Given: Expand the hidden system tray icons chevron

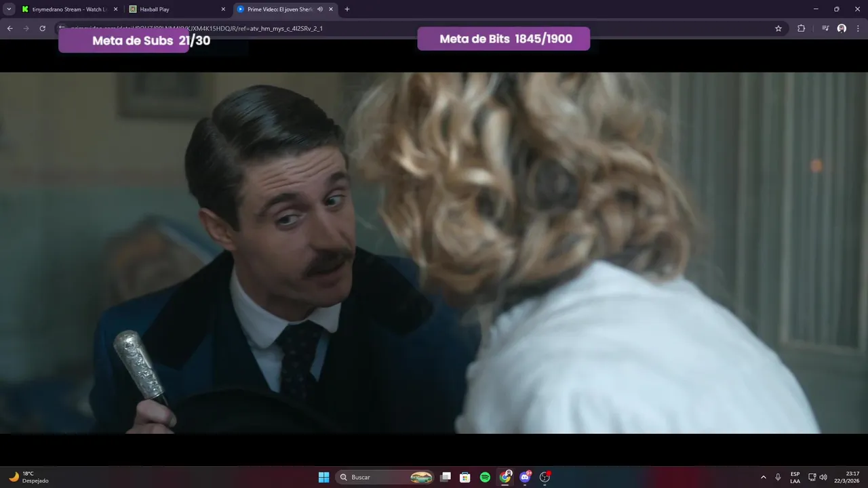Looking at the screenshot, I should (x=764, y=477).
